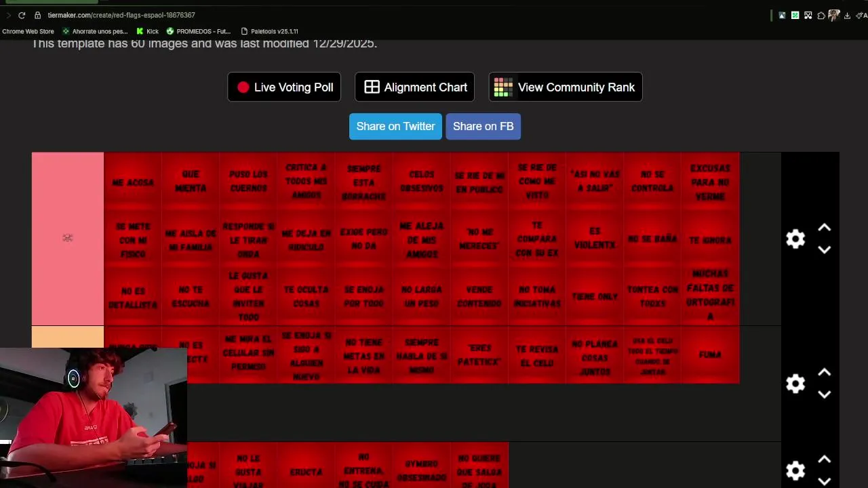Open the browser profile avatar
This screenshot has height=488, width=868.
[834, 15]
